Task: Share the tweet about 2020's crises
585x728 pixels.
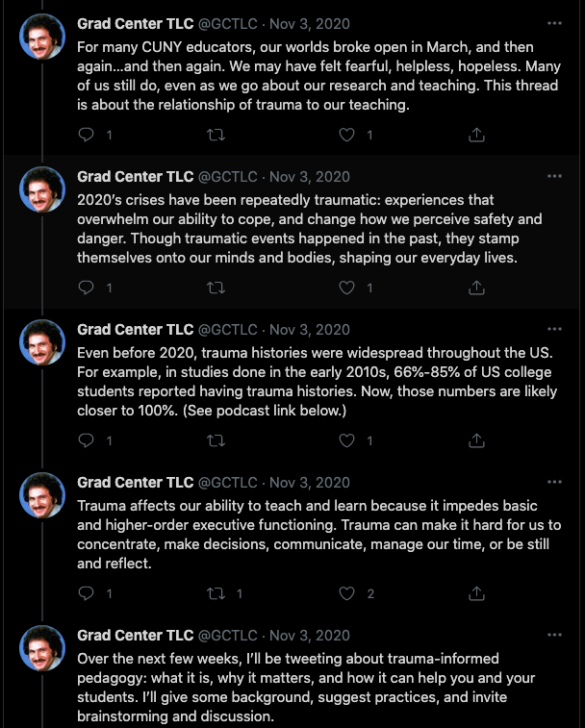Action: (x=476, y=288)
